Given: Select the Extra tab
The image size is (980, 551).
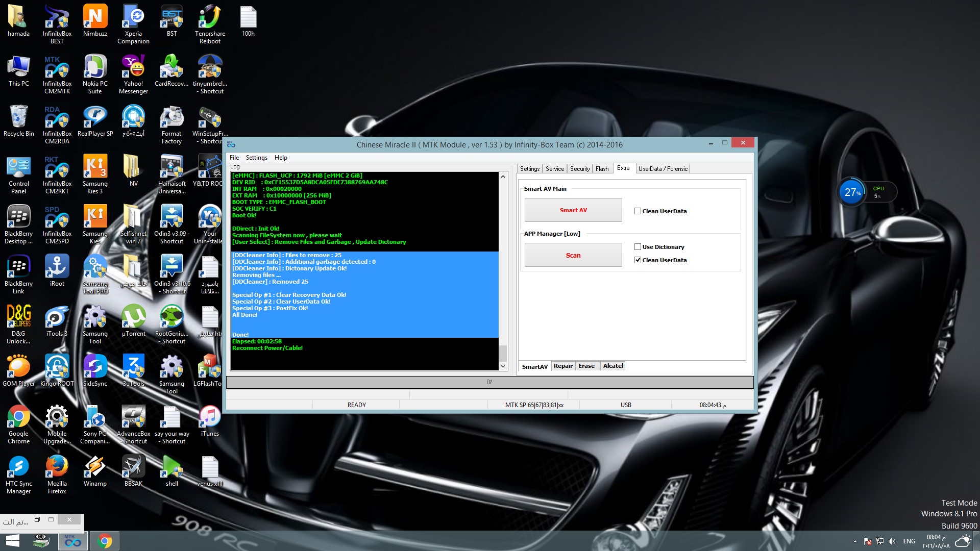Looking at the screenshot, I should click(x=623, y=168).
